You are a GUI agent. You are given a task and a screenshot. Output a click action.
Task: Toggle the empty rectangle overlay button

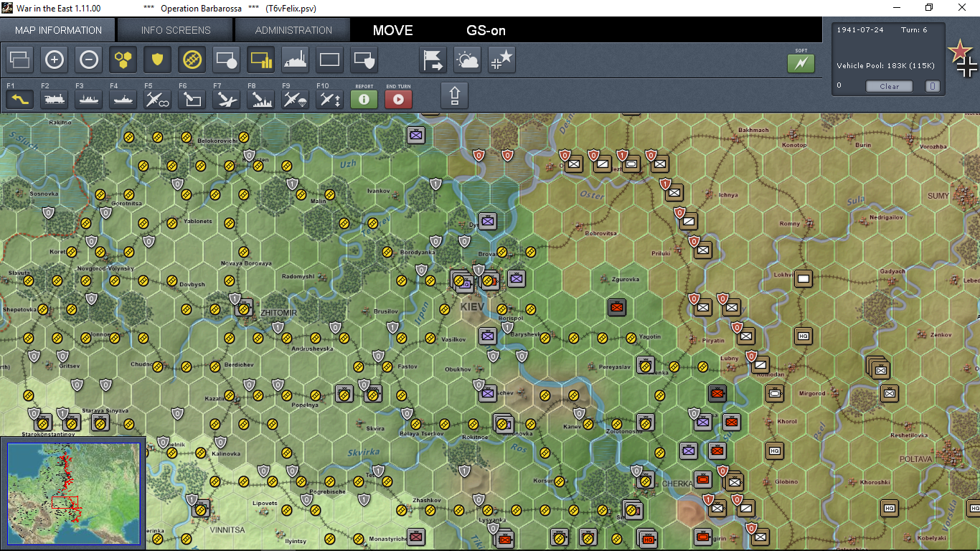(x=329, y=60)
